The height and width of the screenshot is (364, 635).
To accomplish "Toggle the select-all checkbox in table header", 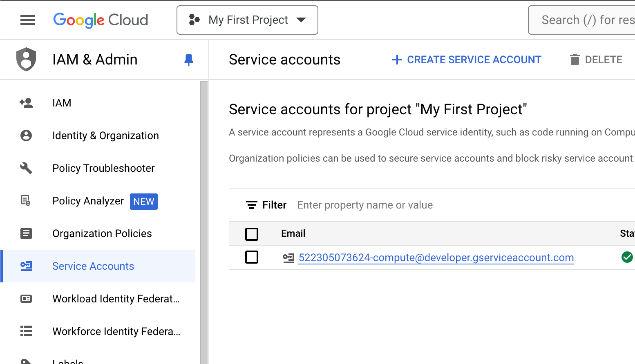I will (252, 234).
